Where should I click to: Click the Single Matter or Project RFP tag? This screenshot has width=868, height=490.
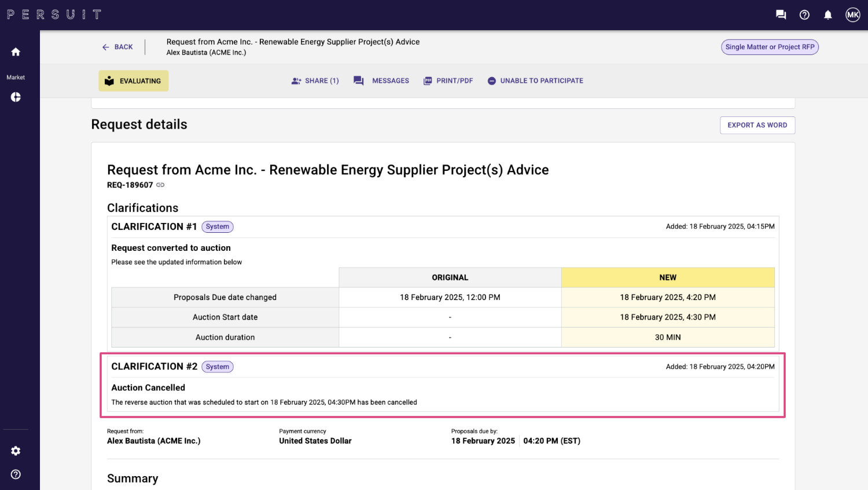pos(770,47)
